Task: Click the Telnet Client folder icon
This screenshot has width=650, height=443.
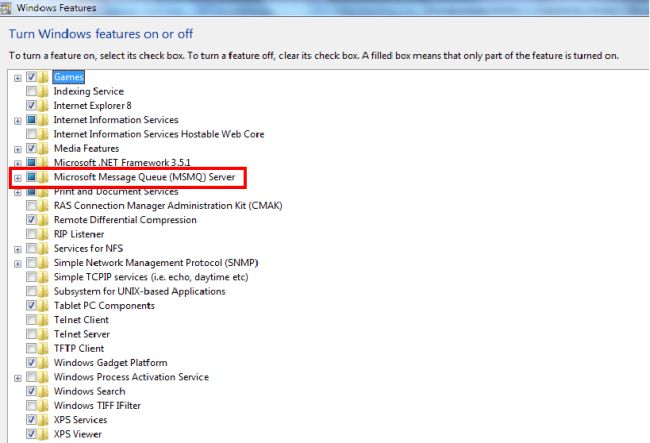Action: click(x=43, y=320)
